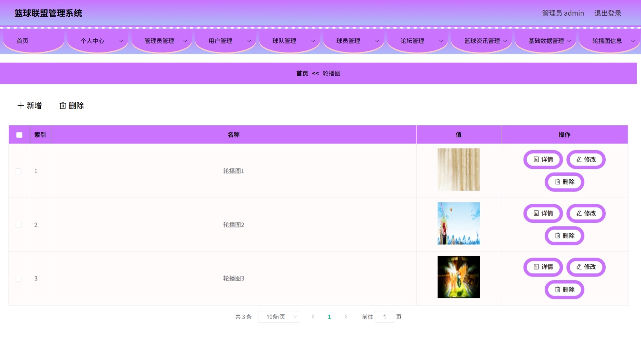Click the 共 3 条 total count text

243,317
